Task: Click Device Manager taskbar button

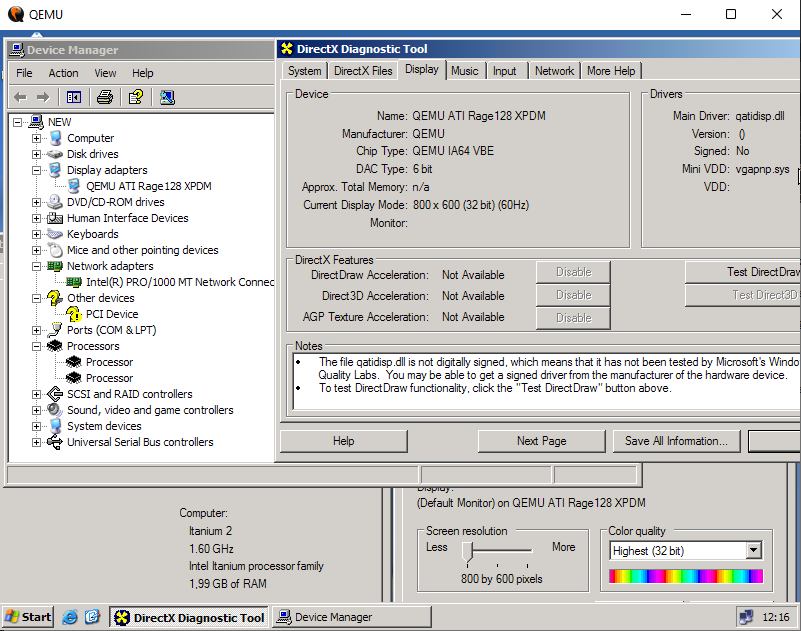Action: point(352,617)
